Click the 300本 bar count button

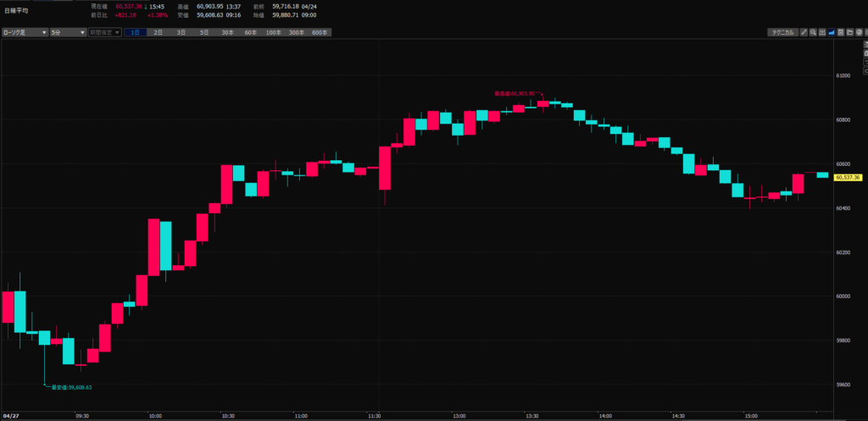[x=296, y=32]
